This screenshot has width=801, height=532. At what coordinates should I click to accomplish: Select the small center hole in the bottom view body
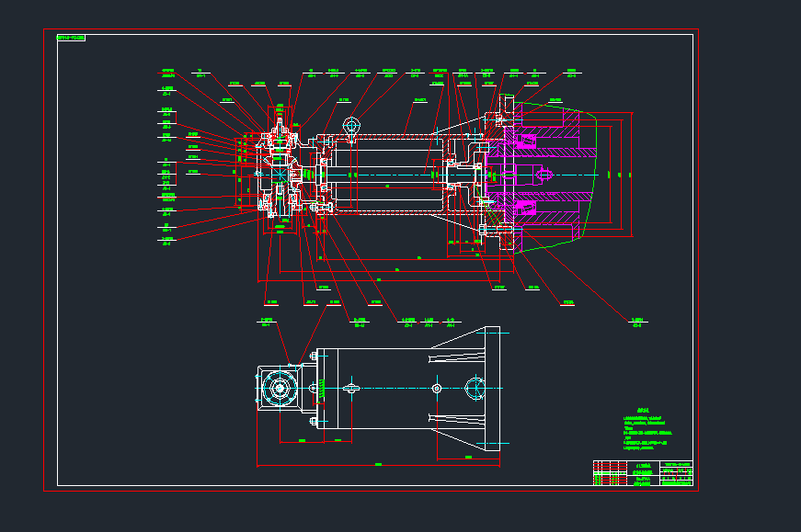(439, 389)
